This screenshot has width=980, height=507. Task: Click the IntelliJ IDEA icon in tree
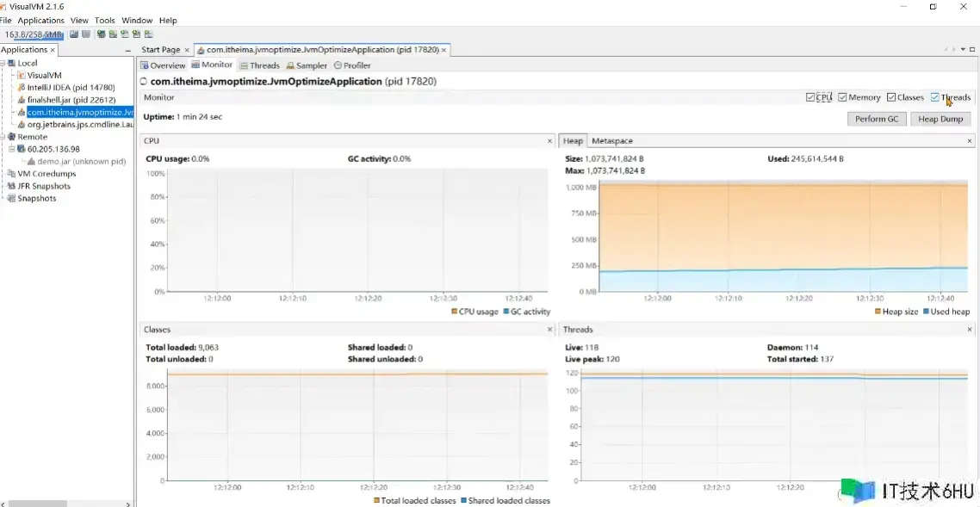[22, 88]
